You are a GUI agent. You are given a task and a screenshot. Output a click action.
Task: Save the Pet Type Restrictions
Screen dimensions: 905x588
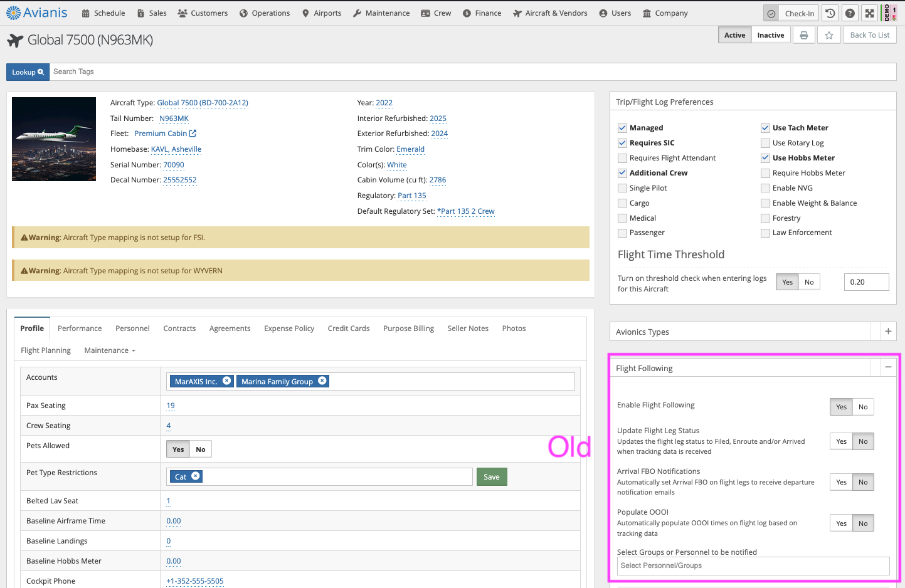[492, 477]
